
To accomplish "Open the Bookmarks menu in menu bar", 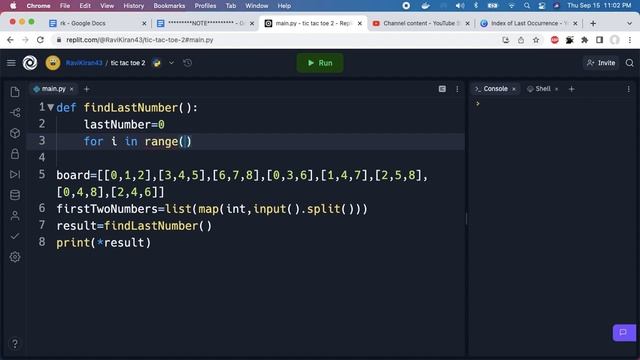I will (x=169, y=6).
